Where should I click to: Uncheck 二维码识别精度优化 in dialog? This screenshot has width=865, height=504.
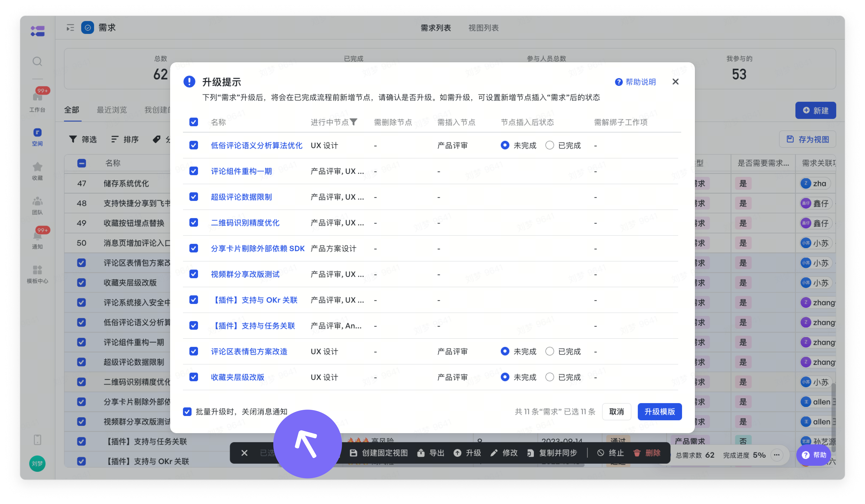coord(194,222)
